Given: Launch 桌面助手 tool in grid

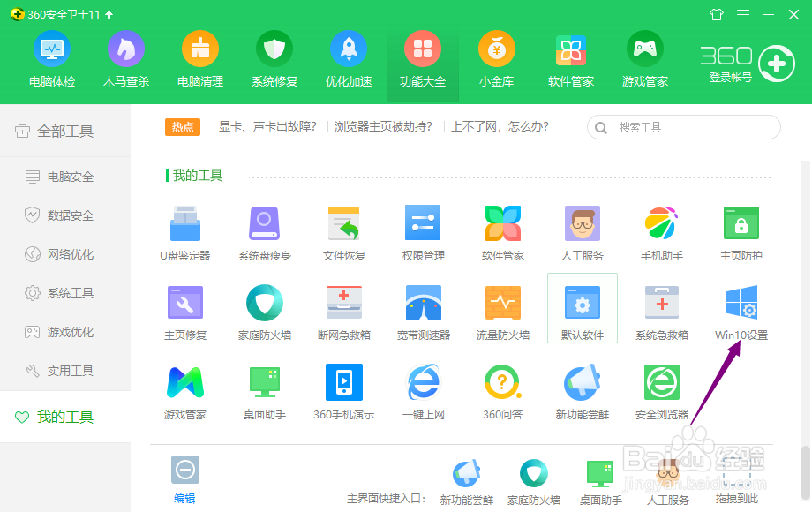Looking at the screenshot, I should (x=265, y=392).
